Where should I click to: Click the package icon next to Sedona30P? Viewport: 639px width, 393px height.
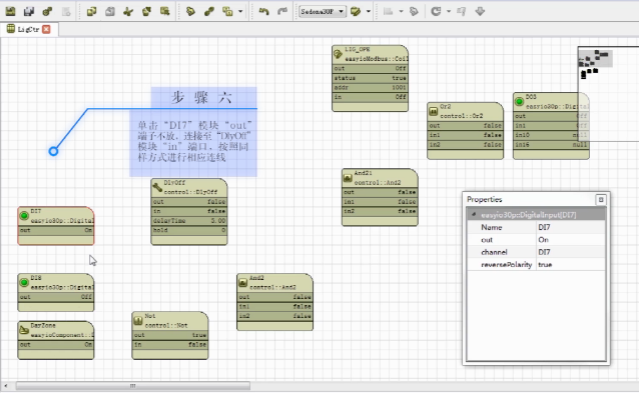[x=356, y=11]
